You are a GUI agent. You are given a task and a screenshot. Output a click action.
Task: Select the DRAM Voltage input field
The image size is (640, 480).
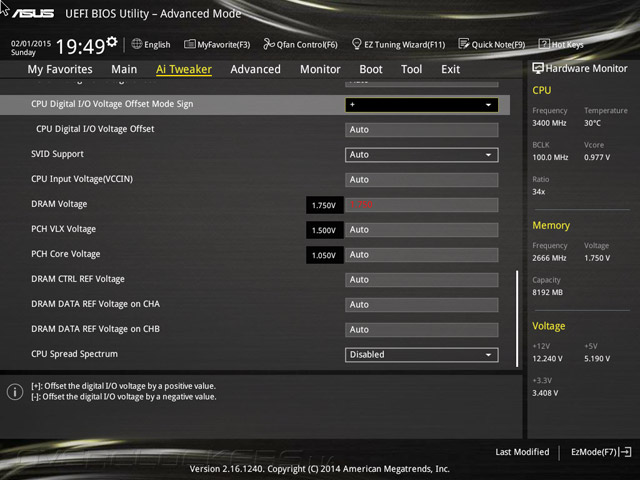pyautogui.click(x=422, y=205)
